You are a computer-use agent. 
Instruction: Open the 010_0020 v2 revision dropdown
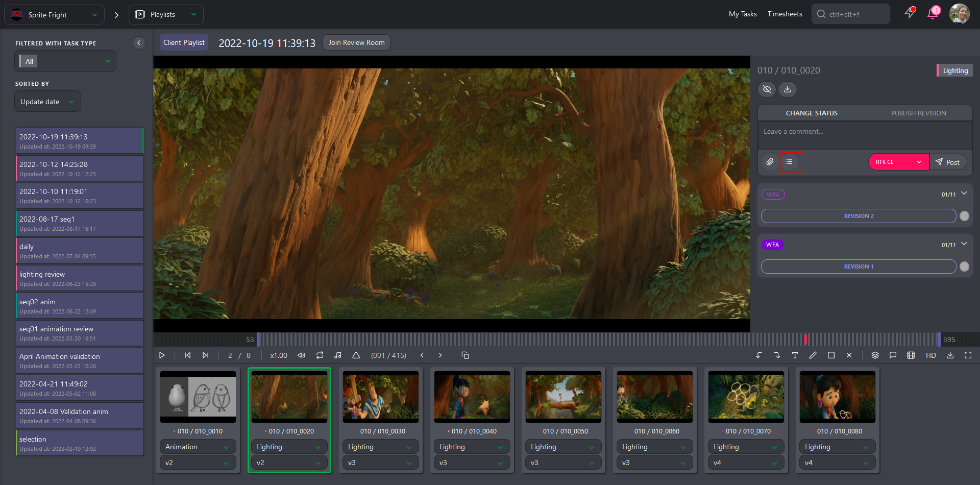point(289,463)
